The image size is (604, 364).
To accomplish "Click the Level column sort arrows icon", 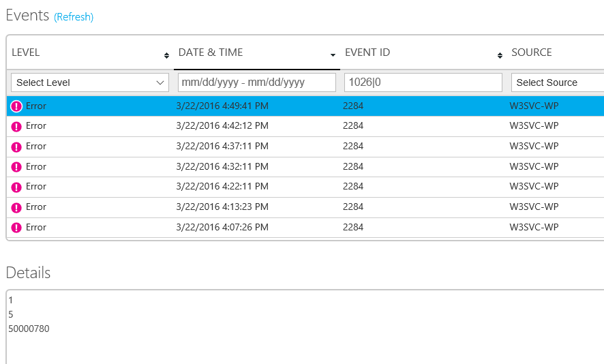I will (x=166, y=55).
